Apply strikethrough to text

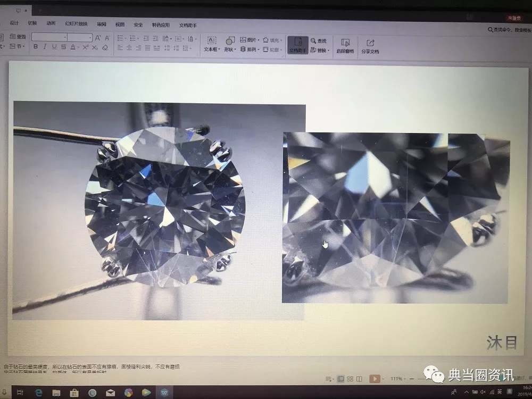pyautogui.click(x=63, y=47)
